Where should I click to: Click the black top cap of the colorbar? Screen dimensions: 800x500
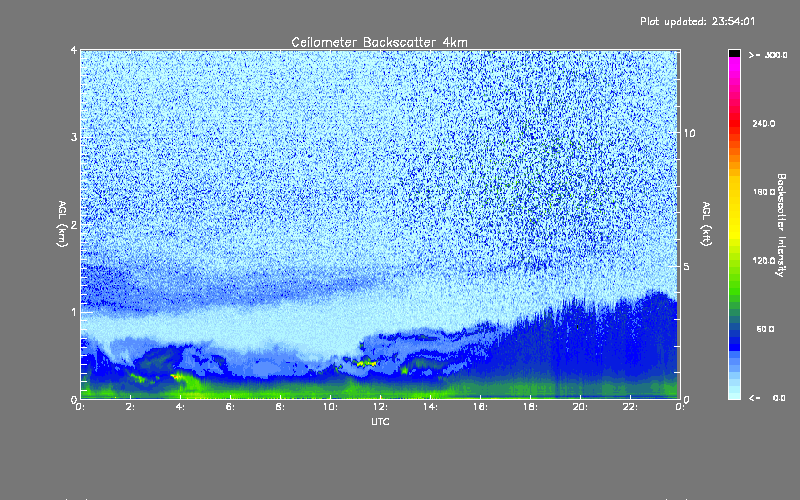(734, 53)
